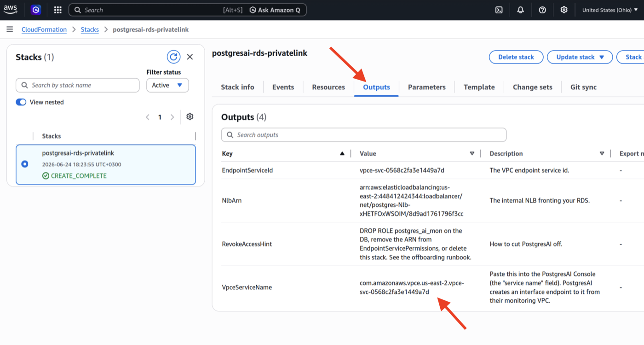Click 'How to cut PostgresAI off.' description
644x345 pixels.
tap(526, 244)
